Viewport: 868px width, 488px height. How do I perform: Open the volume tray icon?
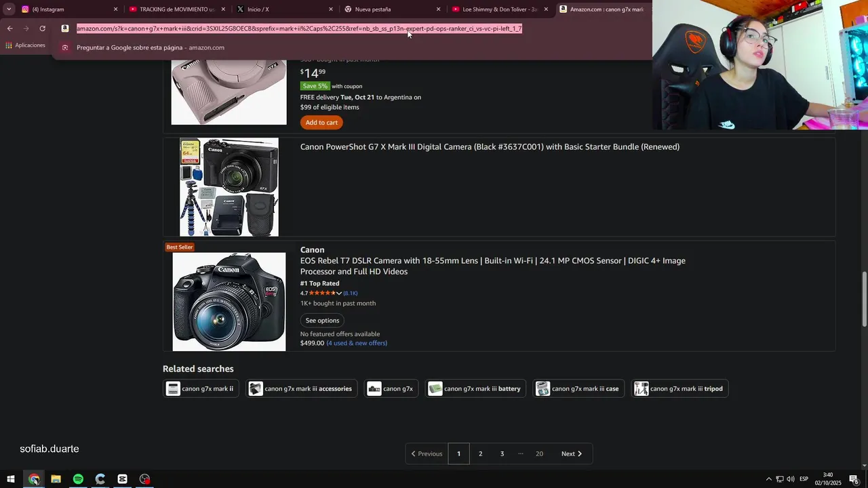791,479
